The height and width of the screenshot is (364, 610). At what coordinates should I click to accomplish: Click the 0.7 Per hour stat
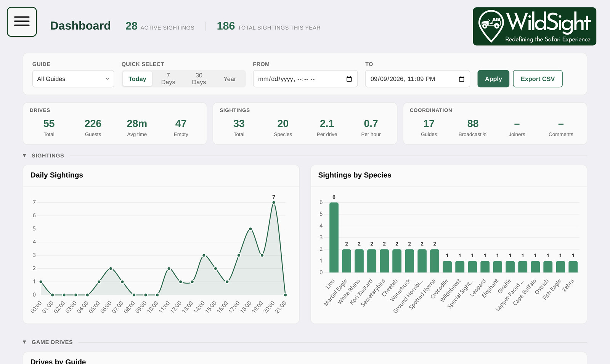tap(371, 128)
